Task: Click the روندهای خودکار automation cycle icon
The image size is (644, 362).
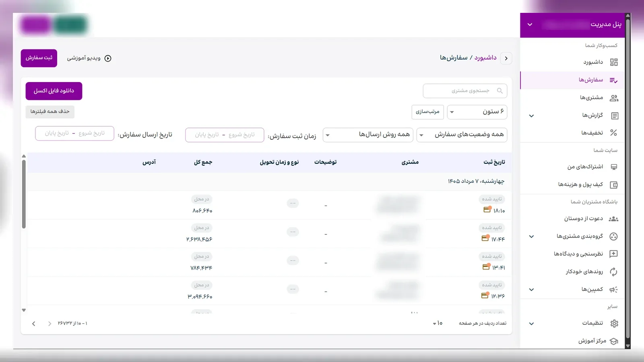Action: [x=613, y=272]
